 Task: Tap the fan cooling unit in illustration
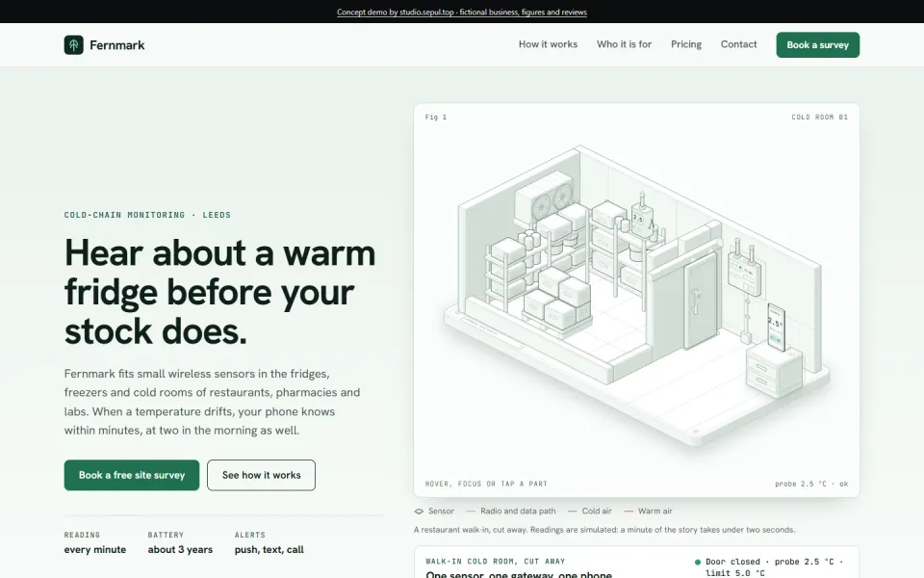546,197
